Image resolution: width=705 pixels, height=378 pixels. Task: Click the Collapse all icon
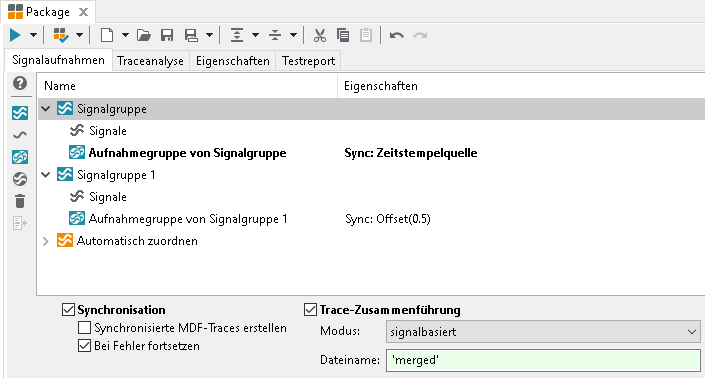click(x=275, y=35)
